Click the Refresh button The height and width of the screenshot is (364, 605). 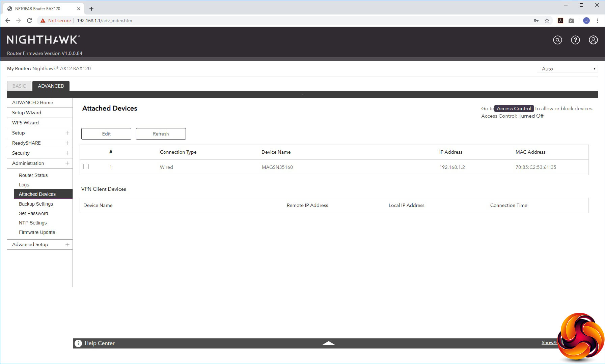pos(161,134)
